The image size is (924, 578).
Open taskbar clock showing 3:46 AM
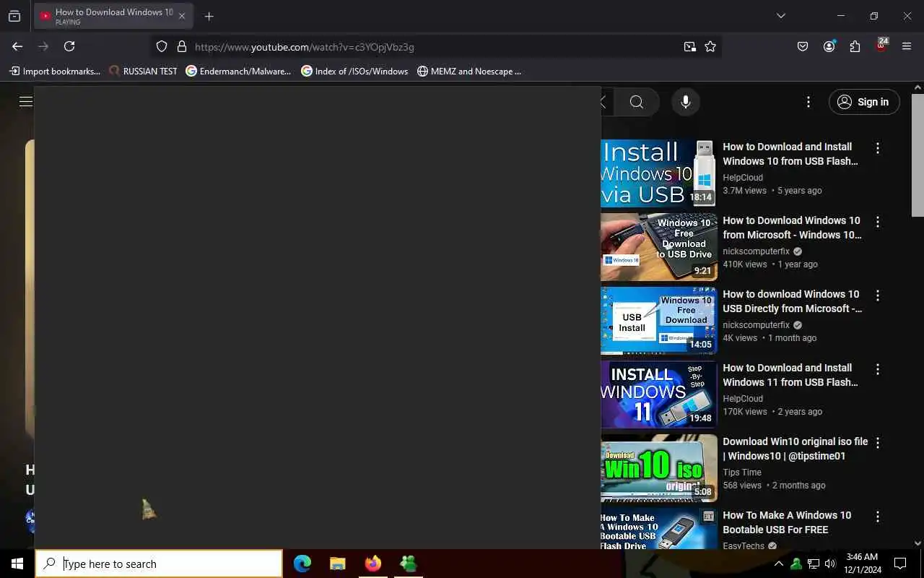(x=861, y=564)
